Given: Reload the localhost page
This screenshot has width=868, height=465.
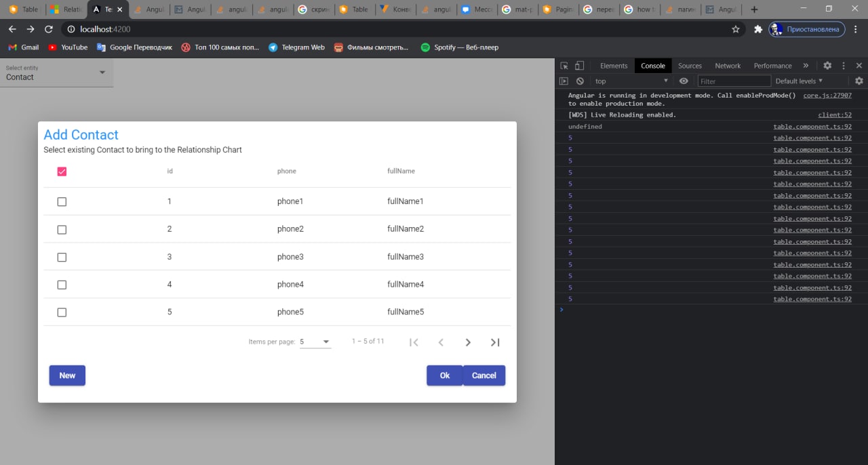Looking at the screenshot, I should click(49, 29).
